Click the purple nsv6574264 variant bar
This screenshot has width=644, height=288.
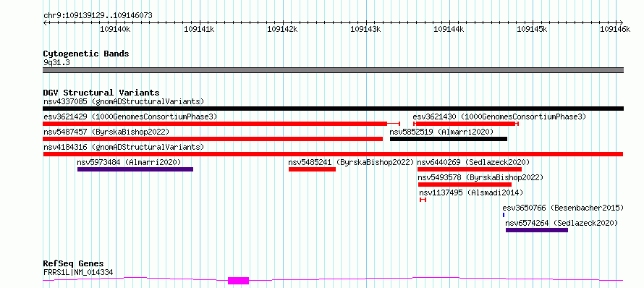[537, 230]
